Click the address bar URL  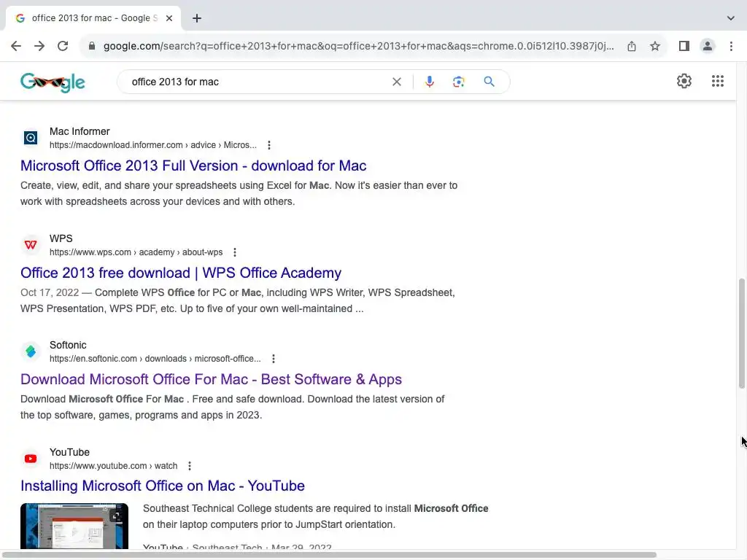(358, 46)
